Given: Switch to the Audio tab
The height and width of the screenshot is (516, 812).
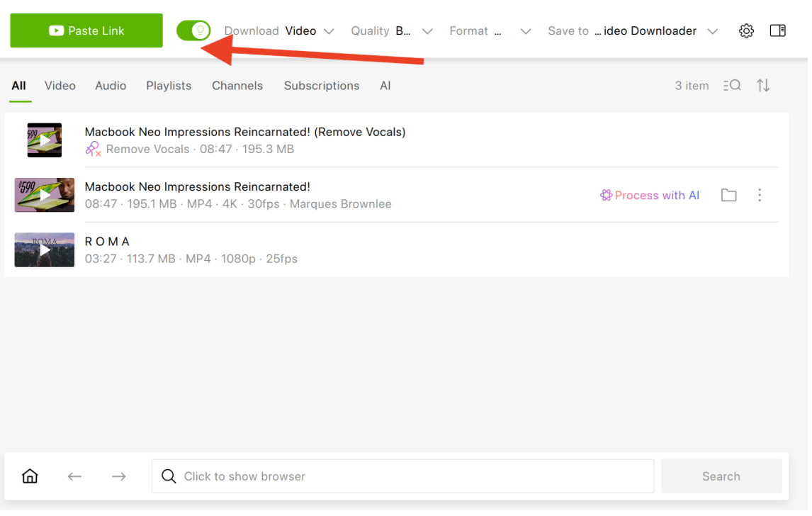Looking at the screenshot, I should click(x=111, y=86).
